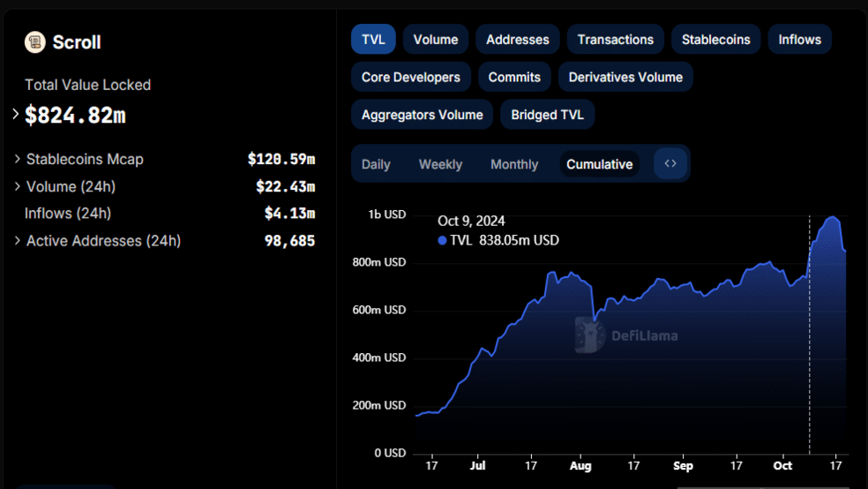Toggle the Volume chart metric
Viewport: 868px width, 489px height.
coord(436,40)
